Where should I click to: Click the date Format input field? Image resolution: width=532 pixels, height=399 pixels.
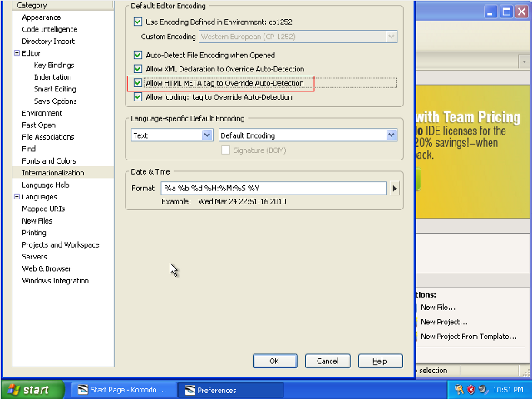click(273, 189)
